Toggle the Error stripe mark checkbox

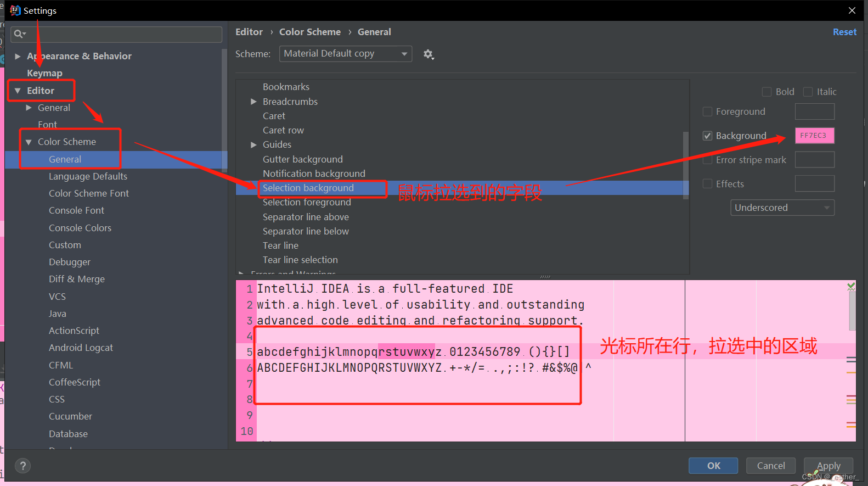tap(708, 160)
